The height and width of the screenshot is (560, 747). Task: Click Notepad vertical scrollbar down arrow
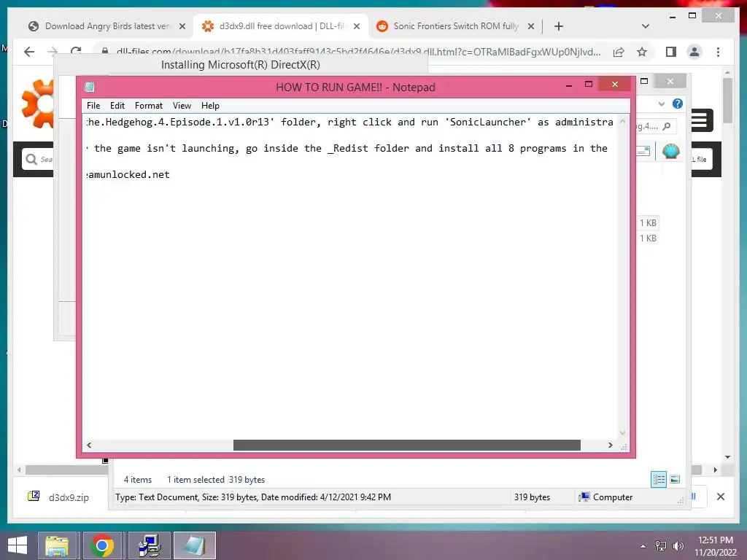pyautogui.click(x=622, y=433)
